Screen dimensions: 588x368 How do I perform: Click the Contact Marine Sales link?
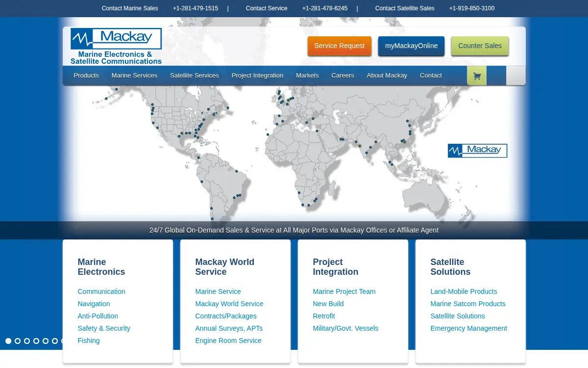[130, 8]
